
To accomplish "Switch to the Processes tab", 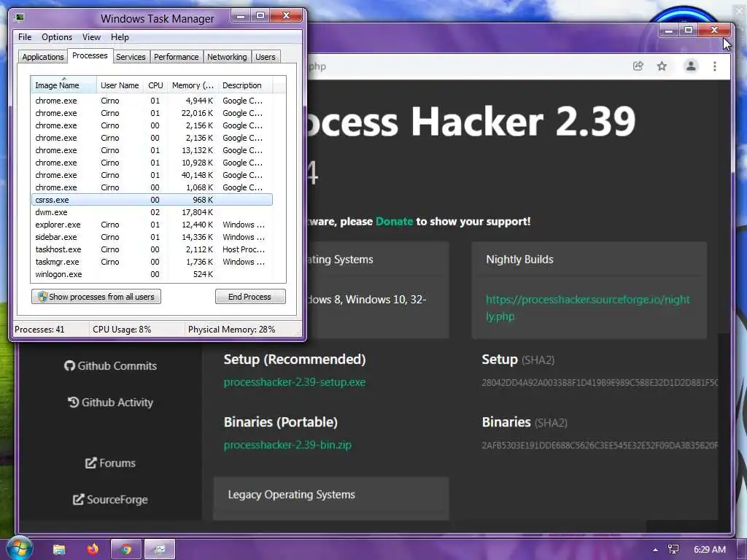I will 90,55.
